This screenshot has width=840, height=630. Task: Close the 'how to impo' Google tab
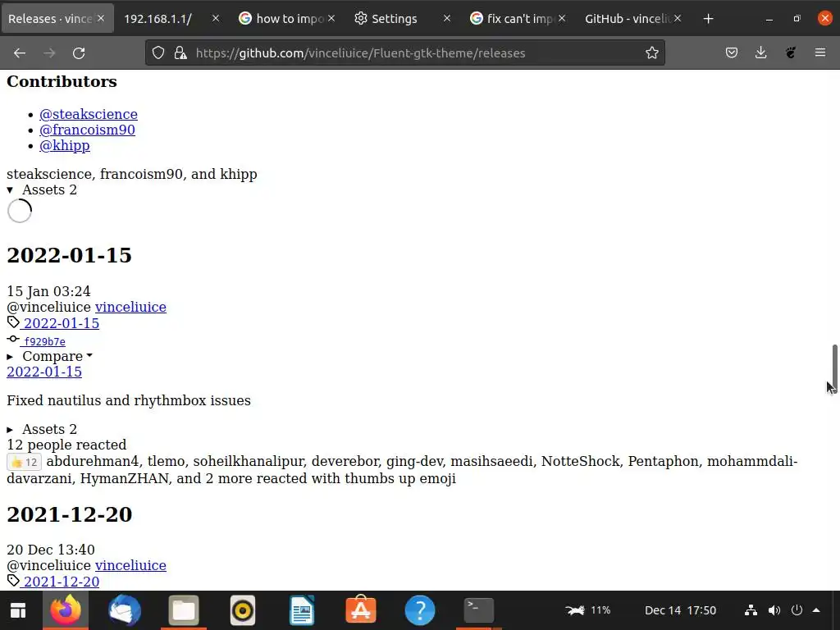coord(331,18)
